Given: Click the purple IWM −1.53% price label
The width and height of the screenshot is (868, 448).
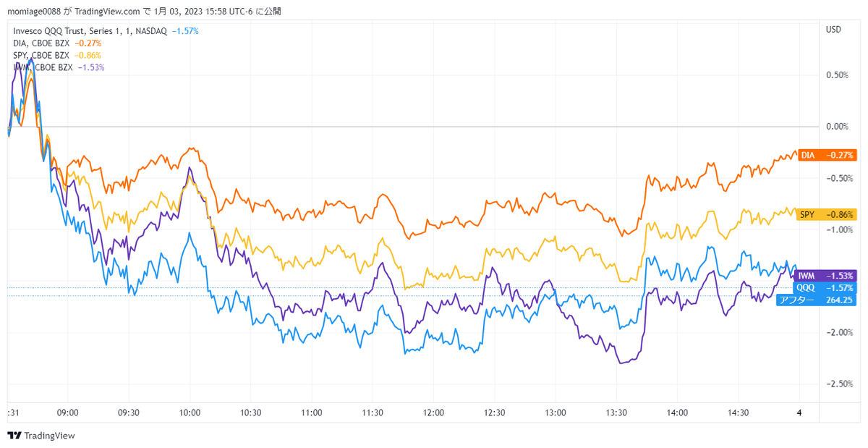Looking at the screenshot, I should pyautogui.click(x=826, y=276).
